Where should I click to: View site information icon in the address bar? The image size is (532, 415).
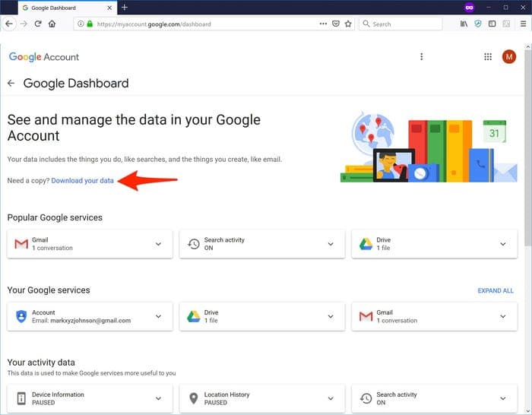point(81,24)
